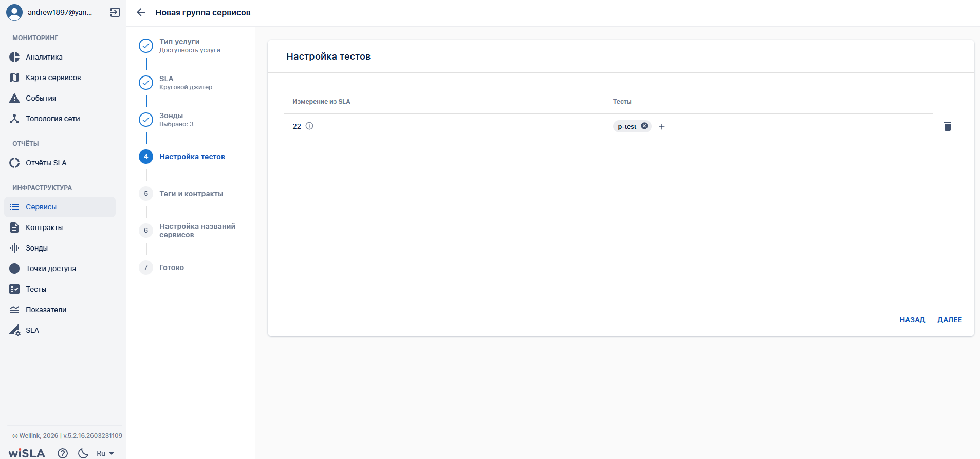Go back using the header arrow

pyautogui.click(x=141, y=12)
